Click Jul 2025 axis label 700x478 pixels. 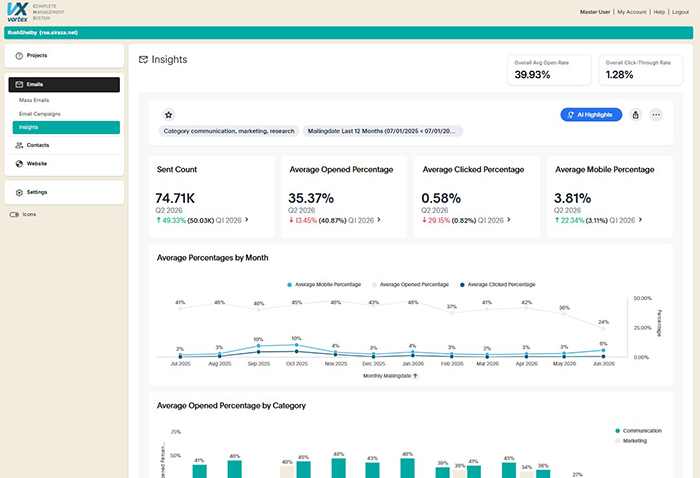pos(180,364)
